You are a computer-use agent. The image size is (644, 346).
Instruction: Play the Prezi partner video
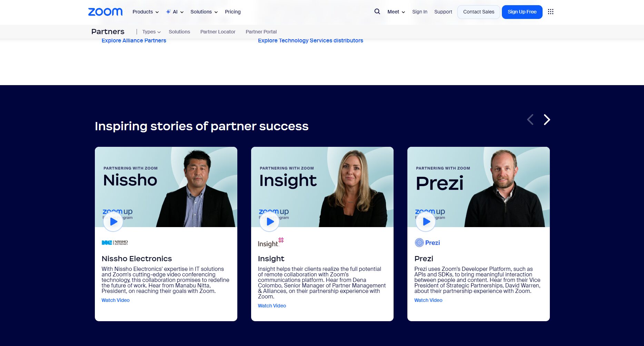426,222
